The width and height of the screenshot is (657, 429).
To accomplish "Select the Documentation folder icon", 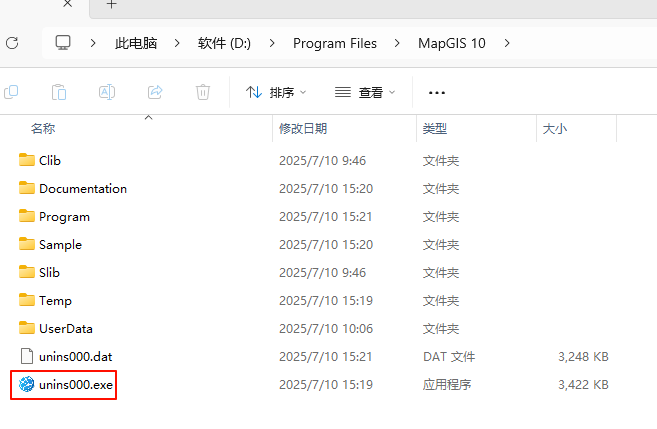I will point(27,188).
